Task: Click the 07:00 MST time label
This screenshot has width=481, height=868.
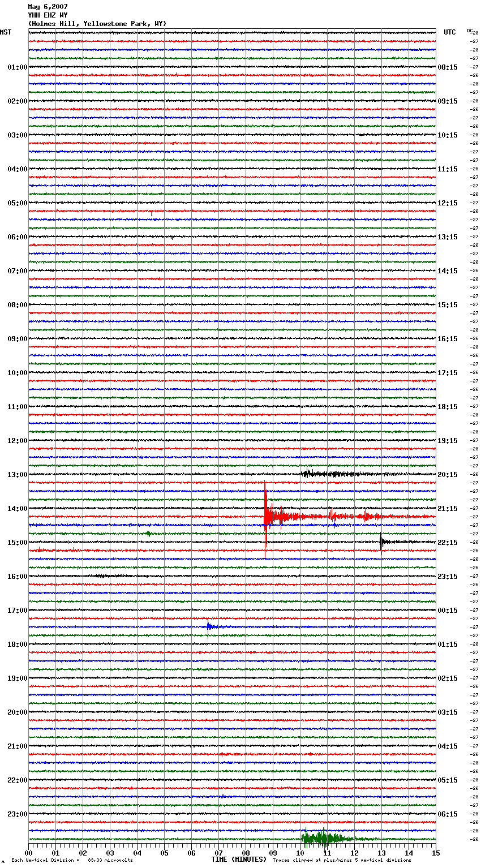Action: (x=18, y=271)
